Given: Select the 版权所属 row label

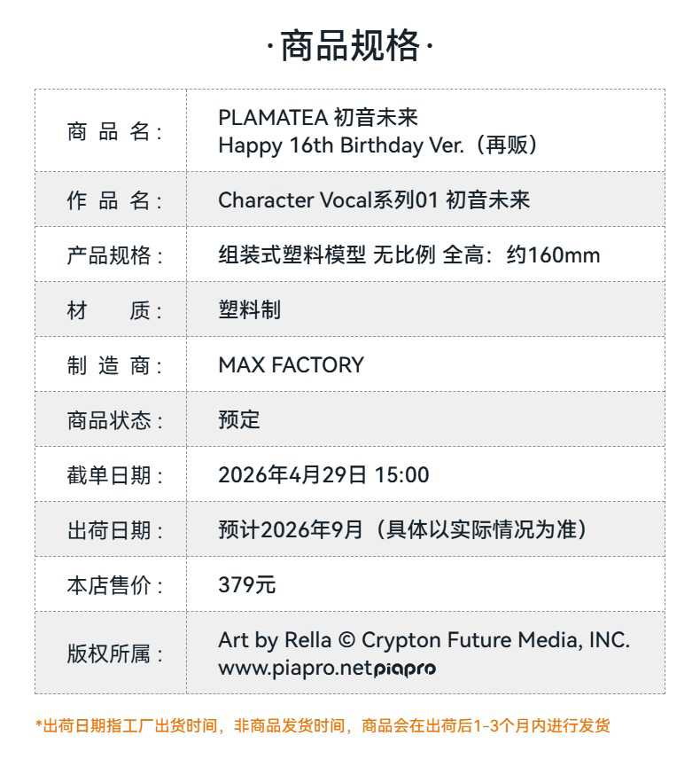Looking at the screenshot, I should tap(113, 654).
